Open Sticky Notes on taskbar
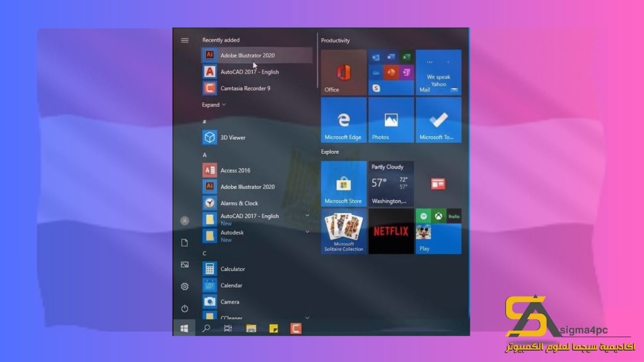This screenshot has height=362, width=644. click(273, 329)
